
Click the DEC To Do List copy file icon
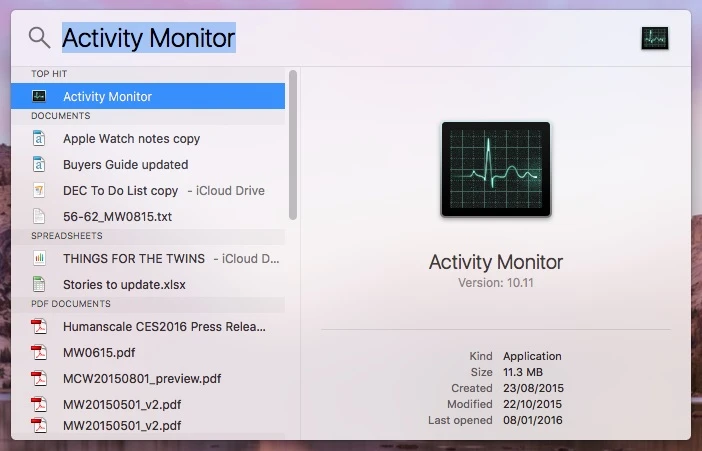pyautogui.click(x=39, y=190)
